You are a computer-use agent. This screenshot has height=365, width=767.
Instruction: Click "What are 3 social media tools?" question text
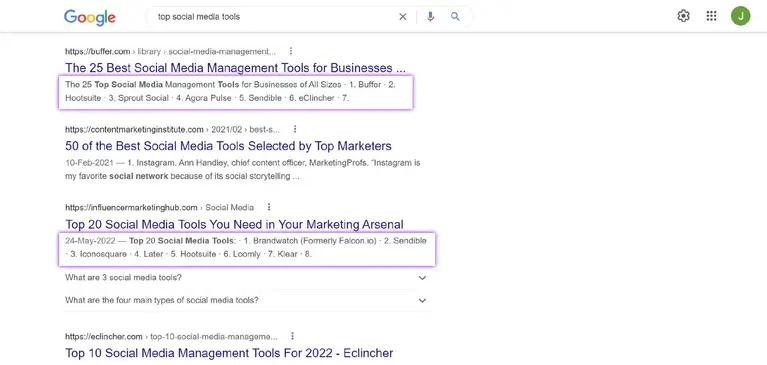click(123, 277)
